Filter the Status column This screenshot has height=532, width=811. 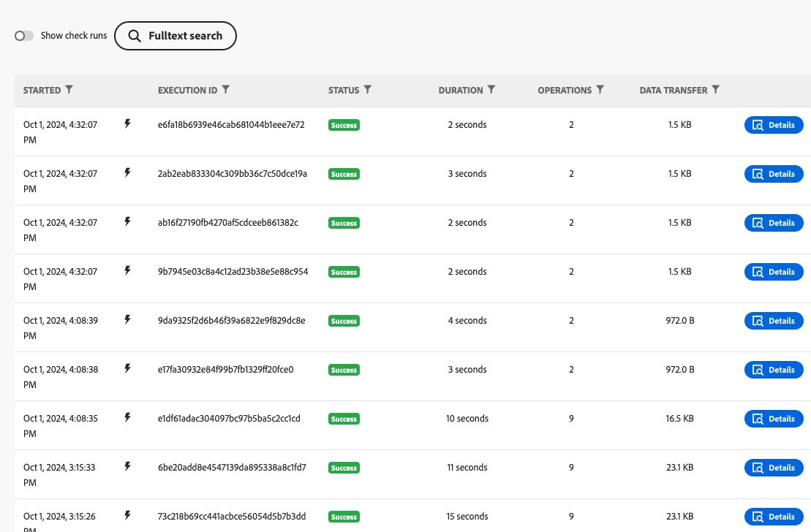tap(367, 89)
